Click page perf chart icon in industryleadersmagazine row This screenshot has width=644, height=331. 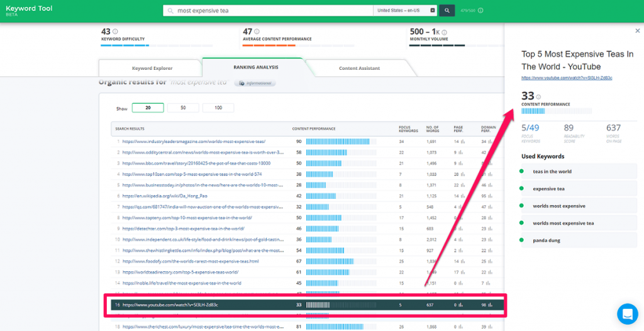[462, 142]
